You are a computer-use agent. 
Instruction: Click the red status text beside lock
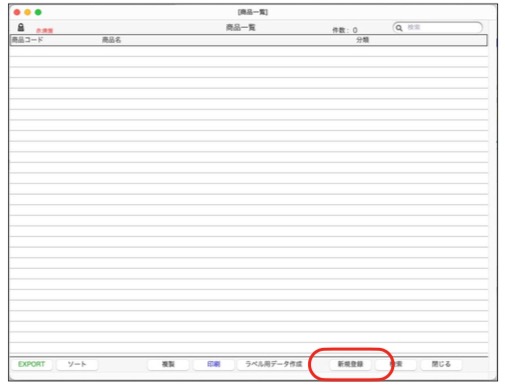pyautogui.click(x=44, y=31)
